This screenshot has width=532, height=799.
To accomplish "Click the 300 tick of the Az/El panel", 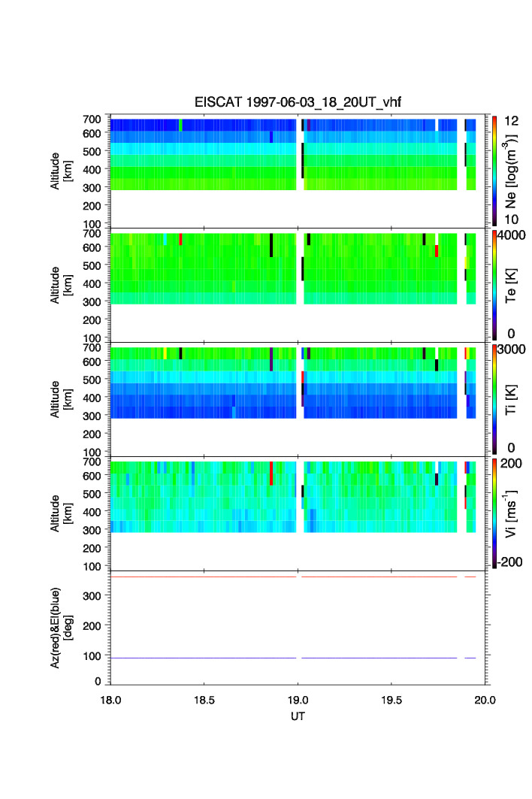I will [x=92, y=596].
